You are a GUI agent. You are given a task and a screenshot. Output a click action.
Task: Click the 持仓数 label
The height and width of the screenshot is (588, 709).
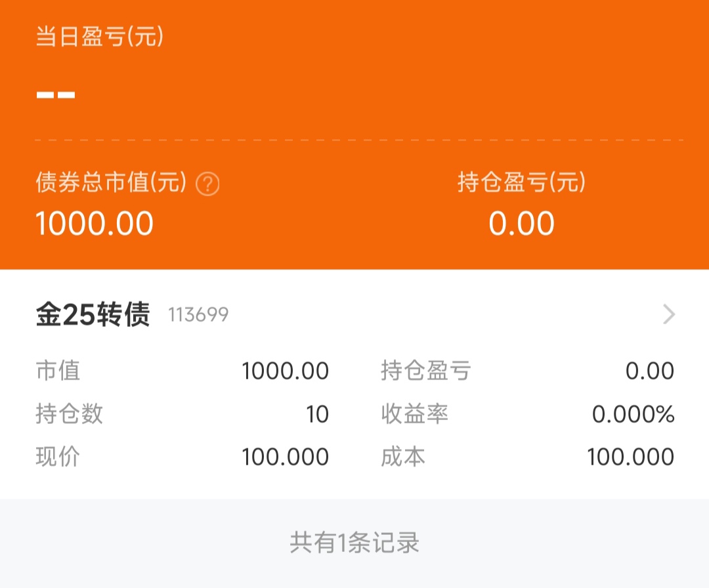click(x=69, y=414)
